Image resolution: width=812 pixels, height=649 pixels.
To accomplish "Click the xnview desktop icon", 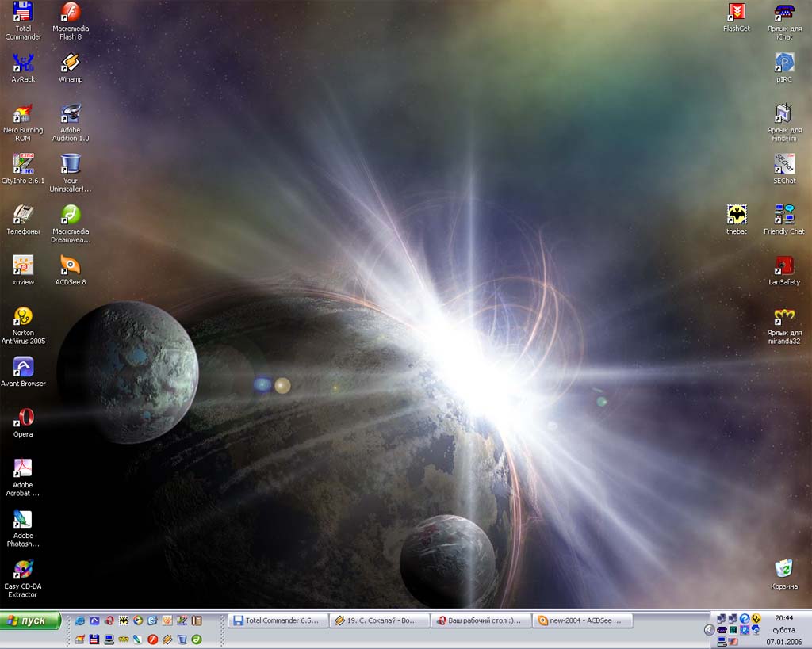I will (x=23, y=270).
